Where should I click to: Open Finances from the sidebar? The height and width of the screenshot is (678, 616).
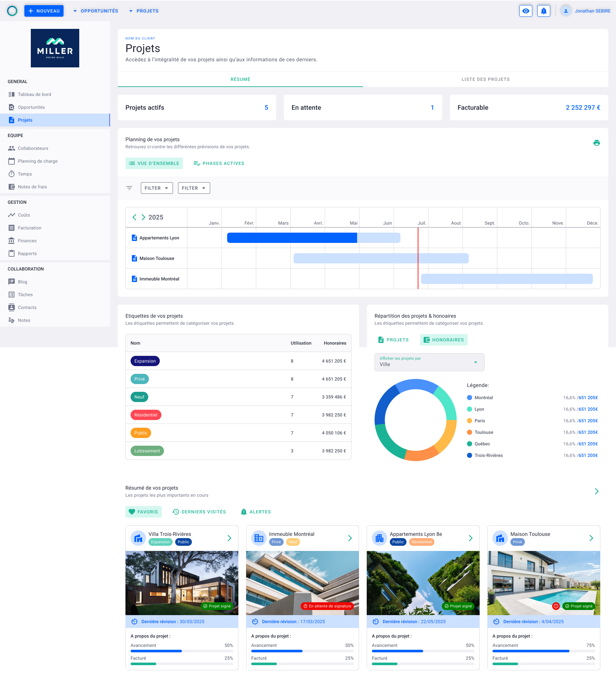(27, 241)
